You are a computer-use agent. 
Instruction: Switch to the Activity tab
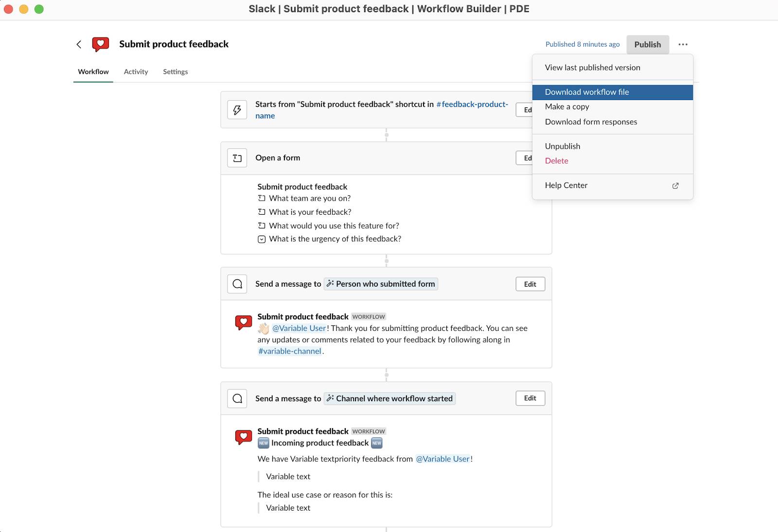coord(136,71)
